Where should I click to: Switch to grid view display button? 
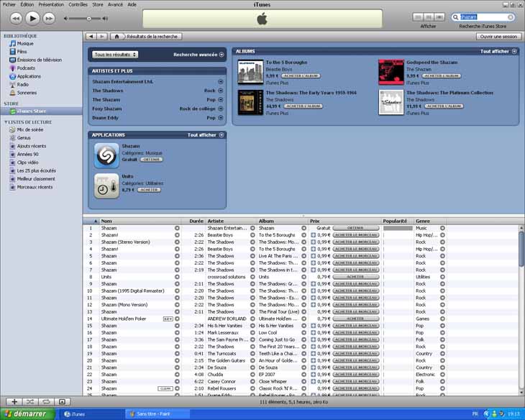click(428, 17)
